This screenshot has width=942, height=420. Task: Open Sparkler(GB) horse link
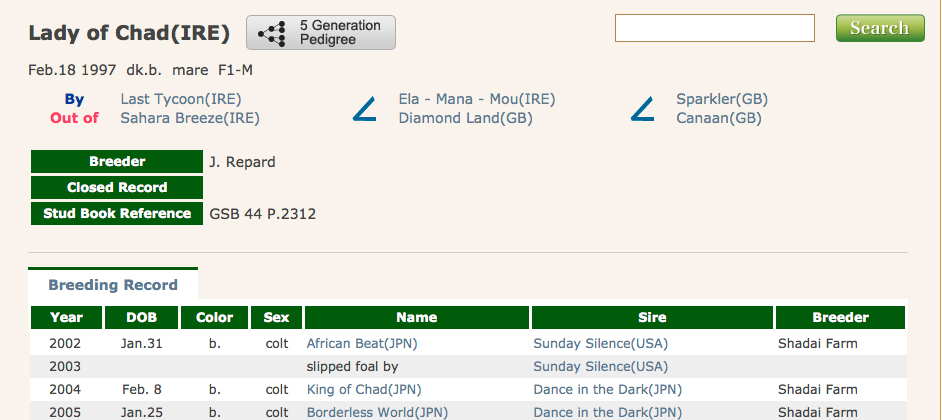click(x=721, y=99)
